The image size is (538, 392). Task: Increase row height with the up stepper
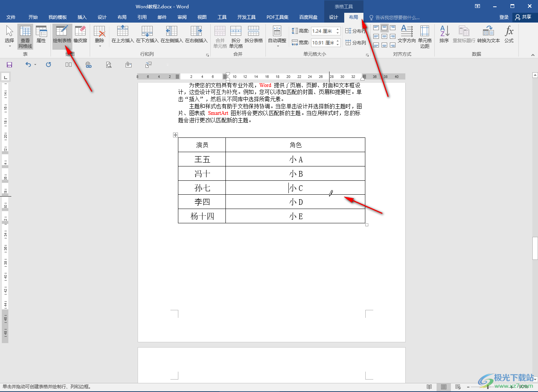(338, 29)
